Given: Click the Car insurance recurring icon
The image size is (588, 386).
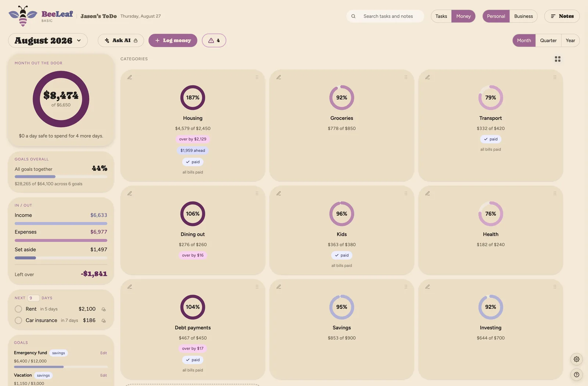Looking at the screenshot, I should [104, 321].
